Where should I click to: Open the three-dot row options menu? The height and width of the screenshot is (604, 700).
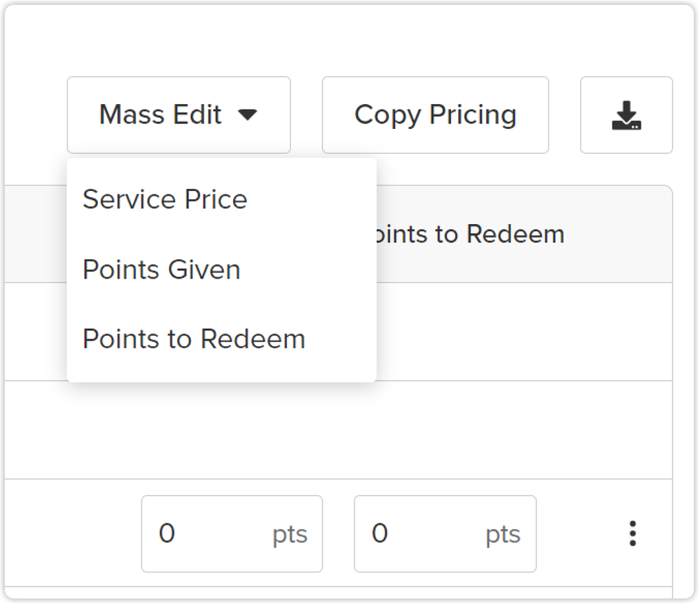pyautogui.click(x=632, y=534)
